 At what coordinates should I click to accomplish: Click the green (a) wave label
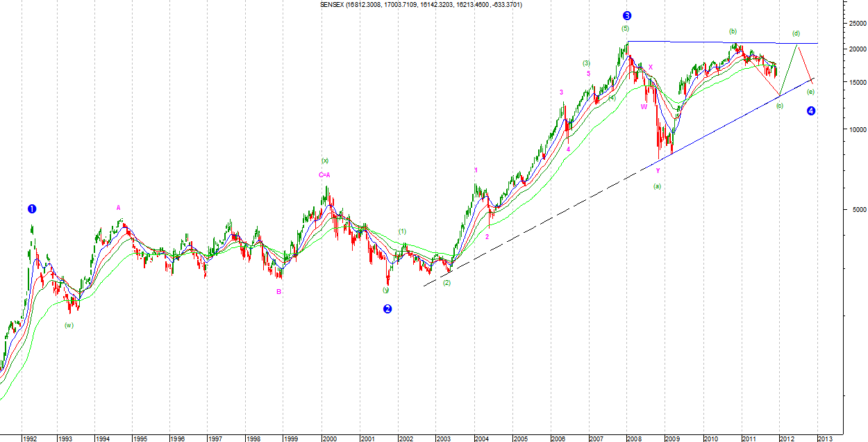pyautogui.click(x=657, y=186)
